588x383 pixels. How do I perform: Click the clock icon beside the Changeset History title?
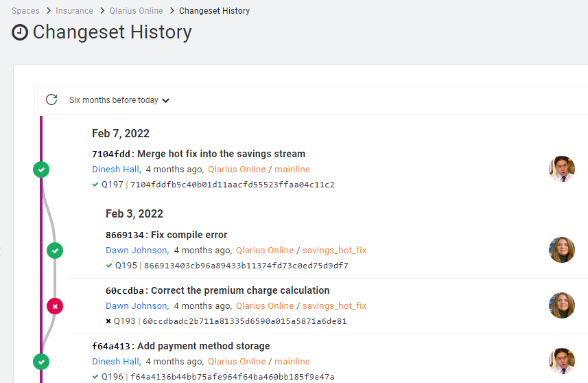coord(21,32)
